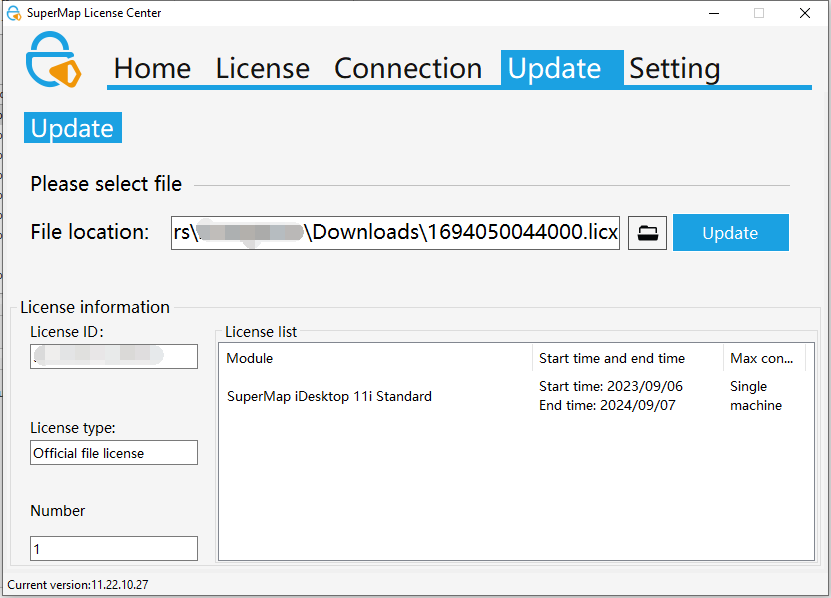Open folder browse icon beside file path

click(x=647, y=233)
